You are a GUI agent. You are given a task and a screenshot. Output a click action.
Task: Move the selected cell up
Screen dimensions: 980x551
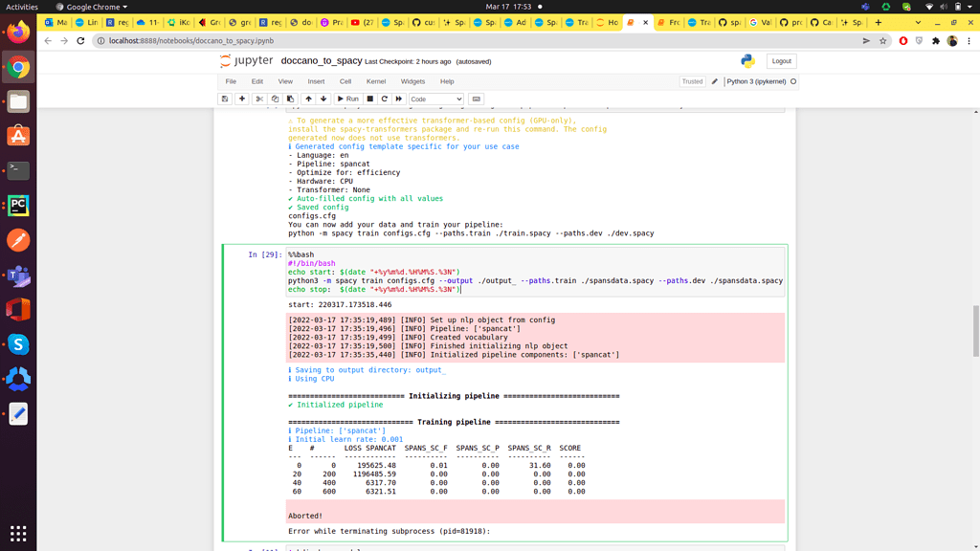tap(309, 99)
